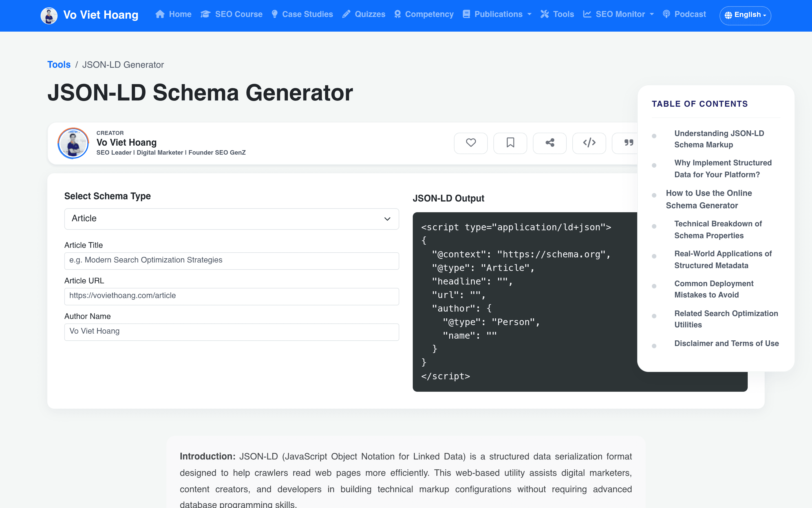Focus the Article URL input field
Viewport: 812px width, 508px height.
[x=231, y=296]
